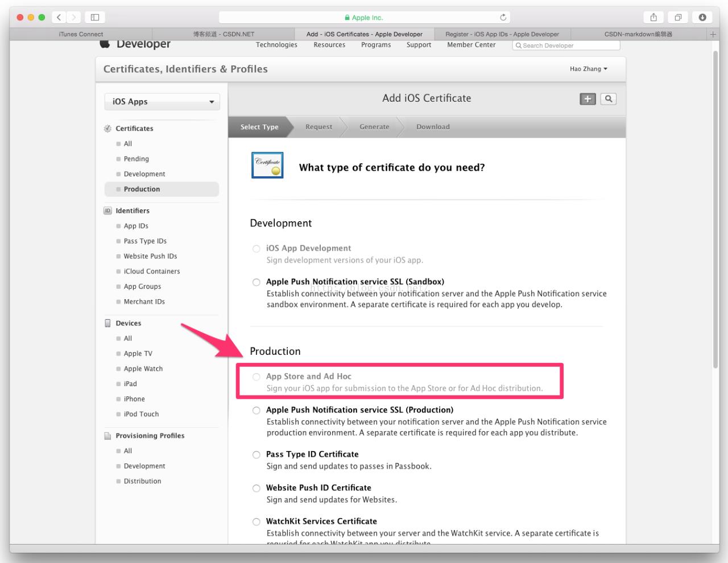
Task: Open App IDs in sidebar
Action: point(136,226)
